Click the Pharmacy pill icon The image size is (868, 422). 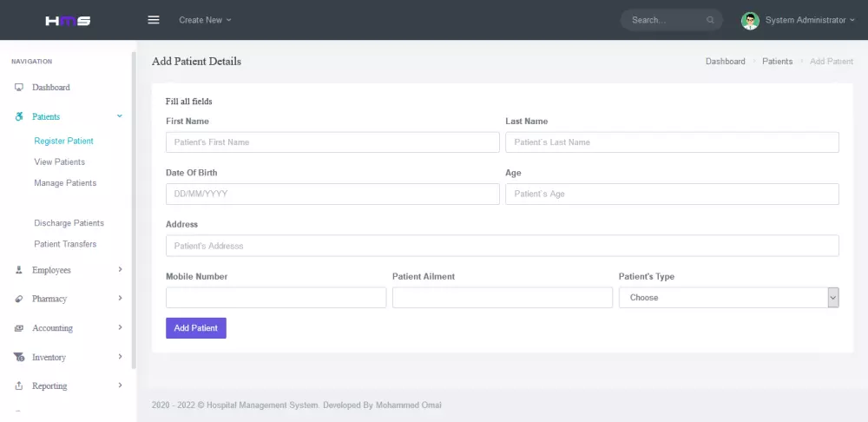[x=18, y=299]
